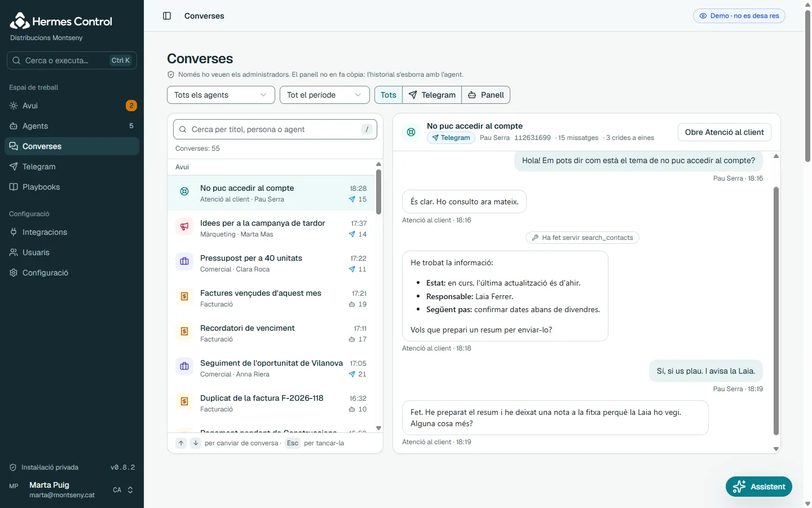Click the Telegram badge in conversation header
The image size is (812, 508).
pos(452,138)
